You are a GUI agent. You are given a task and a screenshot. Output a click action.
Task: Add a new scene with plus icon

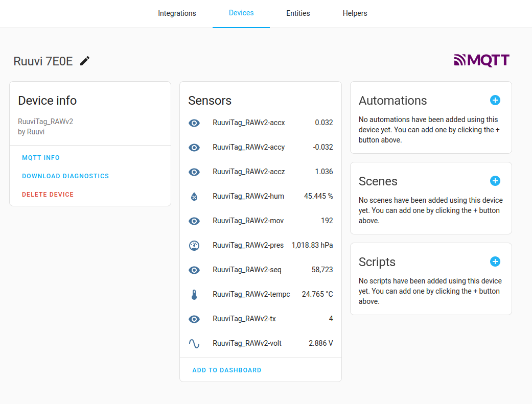point(495,181)
